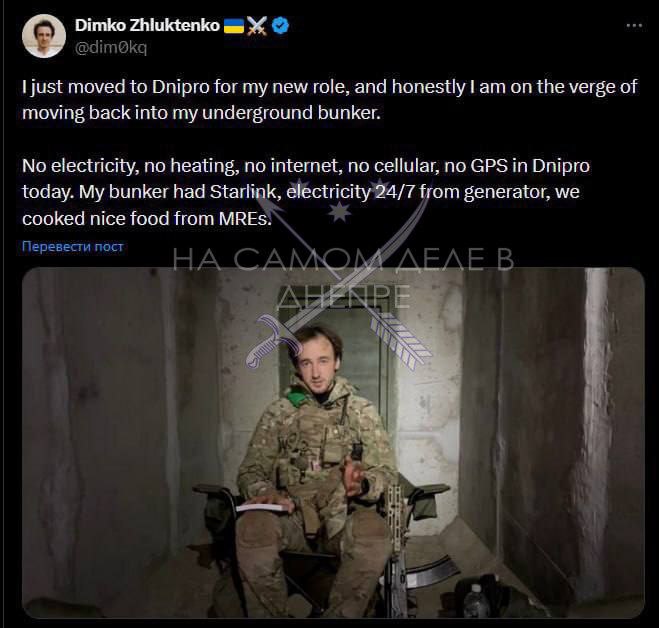Open the attached bunker photo
Image resolution: width=659 pixels, height=628 pixels.
(x=333, y=443)
